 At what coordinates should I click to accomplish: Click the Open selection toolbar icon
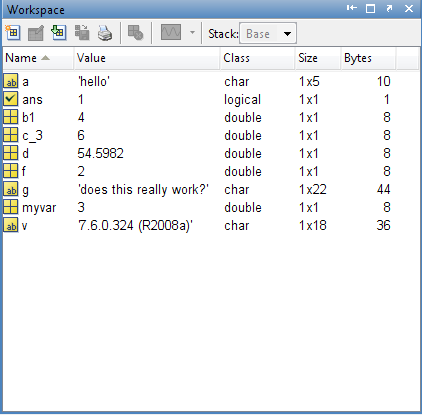[x=36, y=33]
